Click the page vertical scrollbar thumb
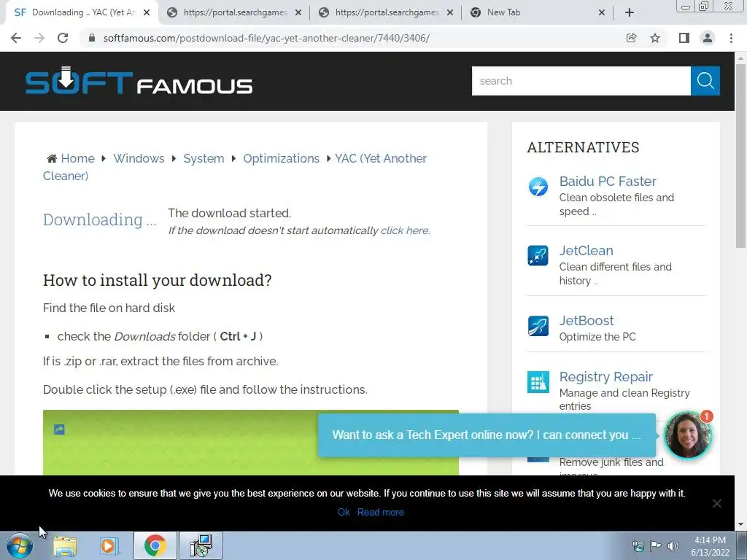The height and width of the screenshot is (560, 747). (x=740, y=156)
